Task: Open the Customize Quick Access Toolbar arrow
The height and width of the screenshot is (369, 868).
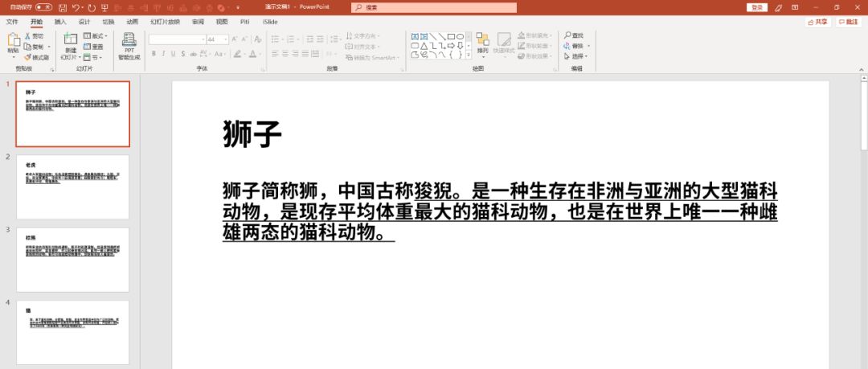Action: click(x=238, y=7)
